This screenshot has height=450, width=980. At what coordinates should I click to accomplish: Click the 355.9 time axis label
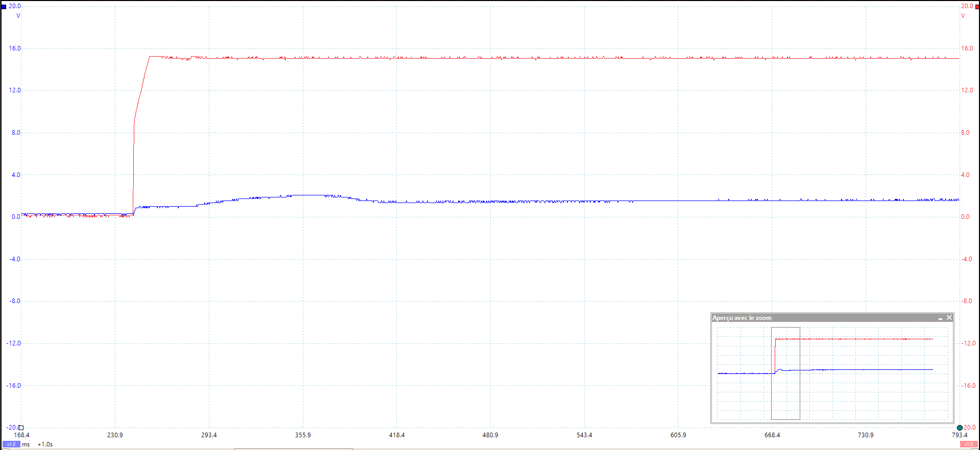[303, 435]
